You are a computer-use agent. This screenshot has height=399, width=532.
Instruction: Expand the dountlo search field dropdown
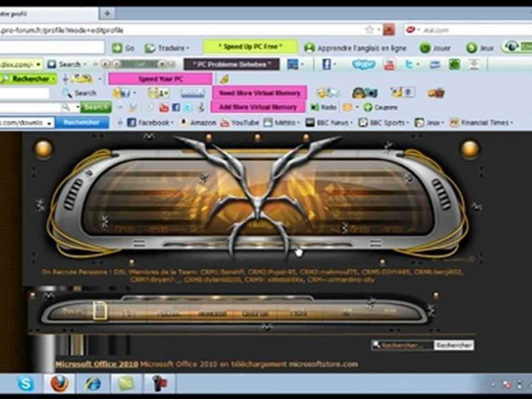pos(49,123)
